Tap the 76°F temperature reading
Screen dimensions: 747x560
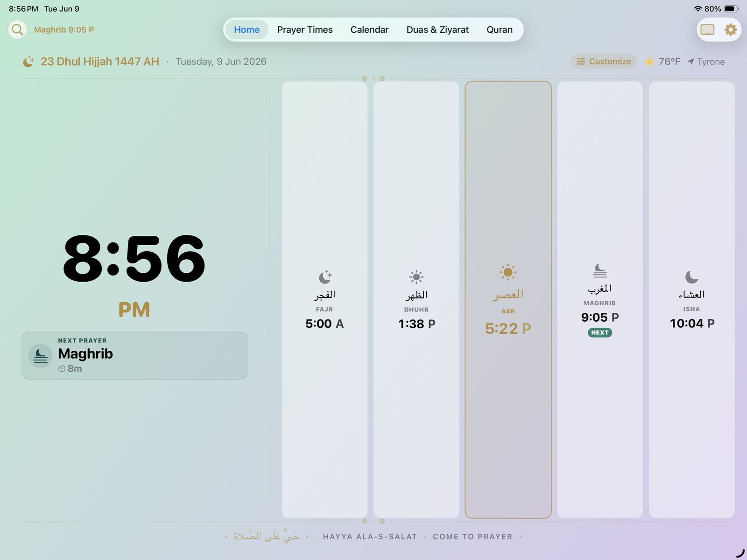point(669,62)
